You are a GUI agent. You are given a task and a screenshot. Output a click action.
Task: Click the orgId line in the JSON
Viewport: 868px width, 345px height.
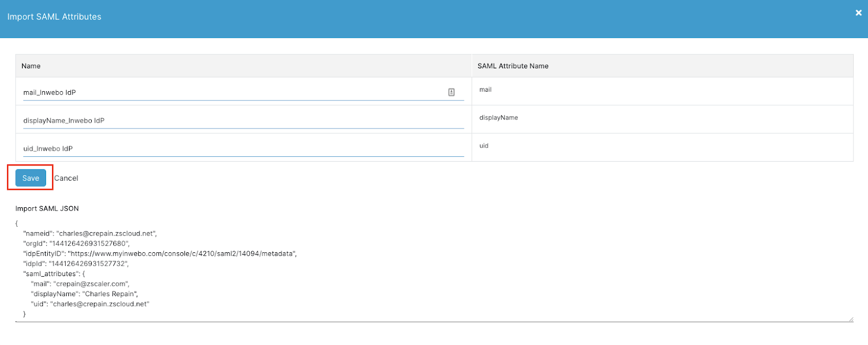pyautogui.click(x=76, y=244)
